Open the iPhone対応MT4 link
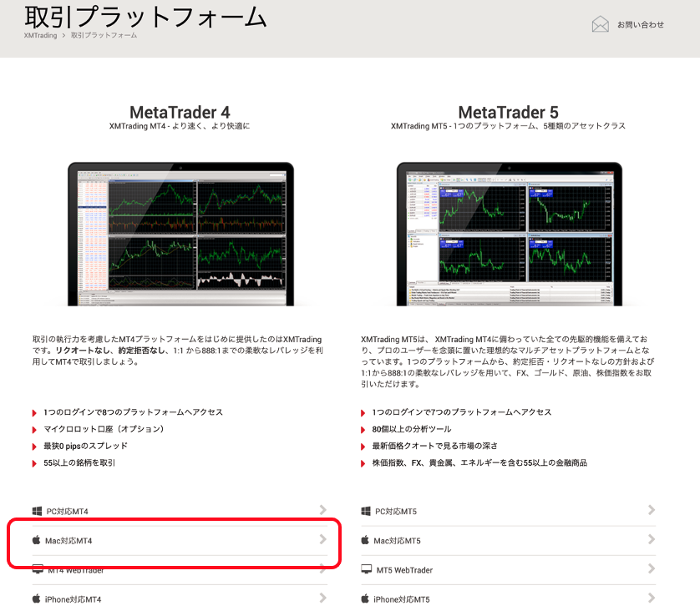700x611 pixels. (x=73, y=599)
